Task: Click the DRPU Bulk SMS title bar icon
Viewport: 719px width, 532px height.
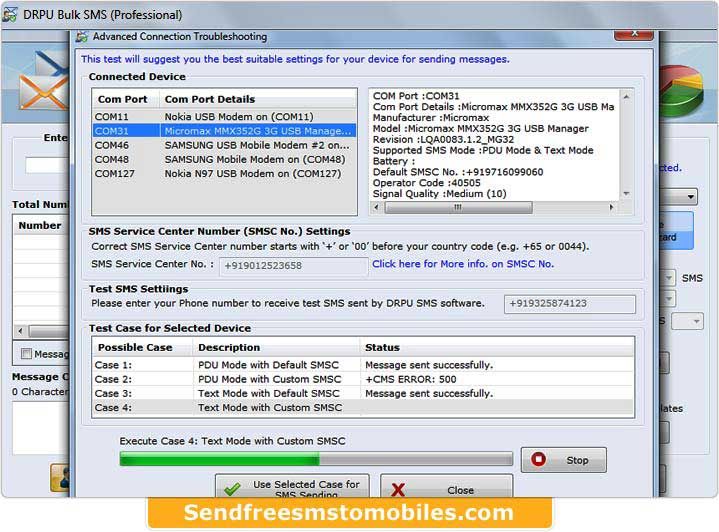Action: point(10,15)
